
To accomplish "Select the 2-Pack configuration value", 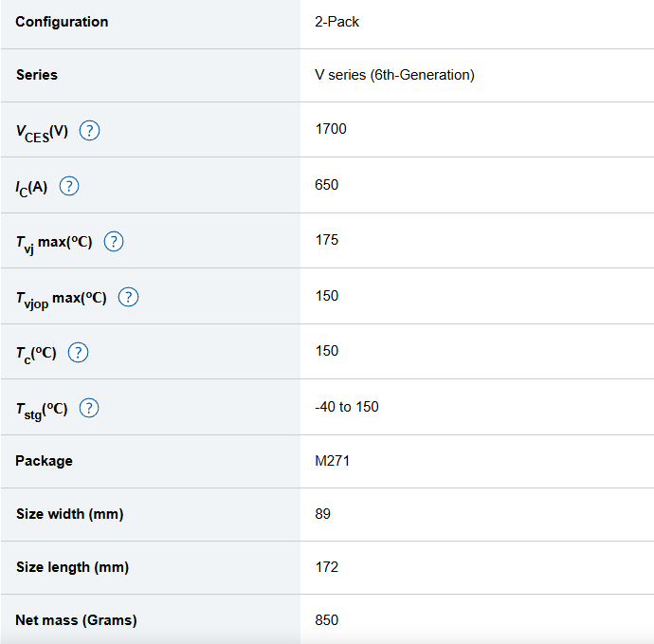I will coord(337,22).
